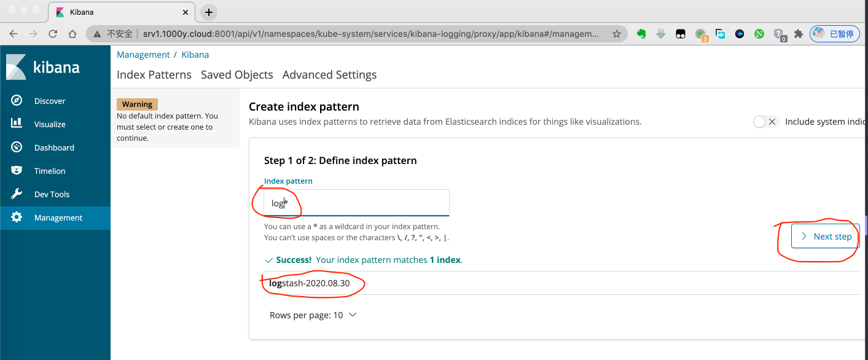
Task: Open Timelion mask icon
Action: tap(17, 171)
